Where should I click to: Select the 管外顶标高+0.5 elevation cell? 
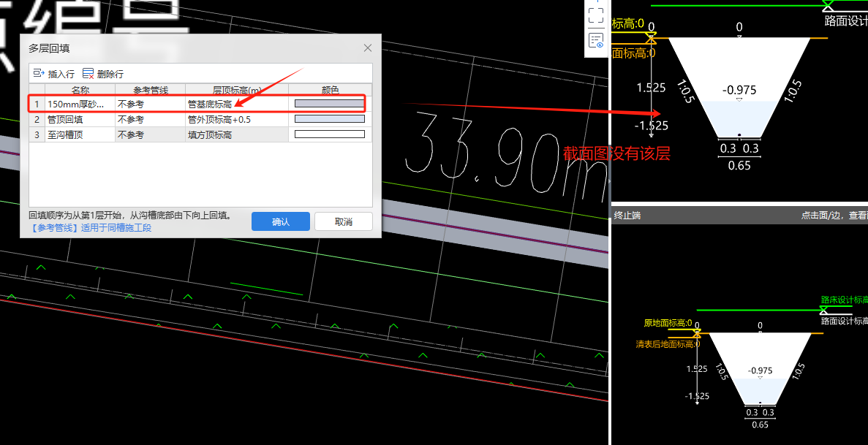(x=236, y=119)
